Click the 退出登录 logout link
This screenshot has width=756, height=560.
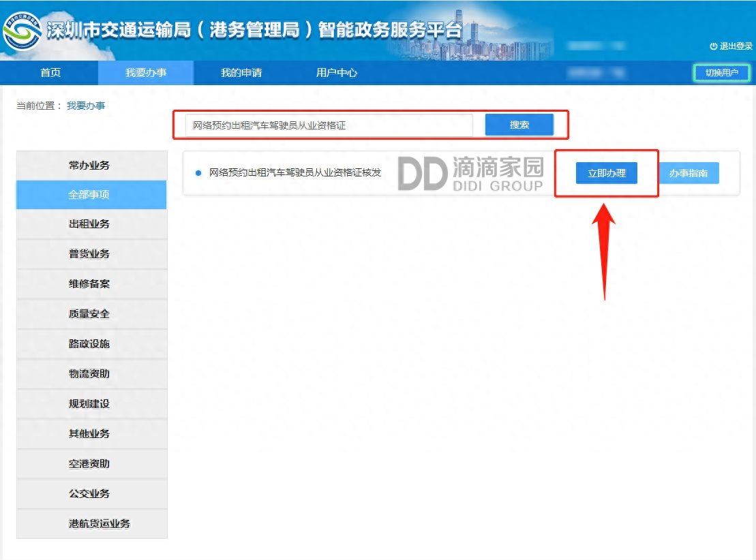pyautogui.click(x=731, y=46)
